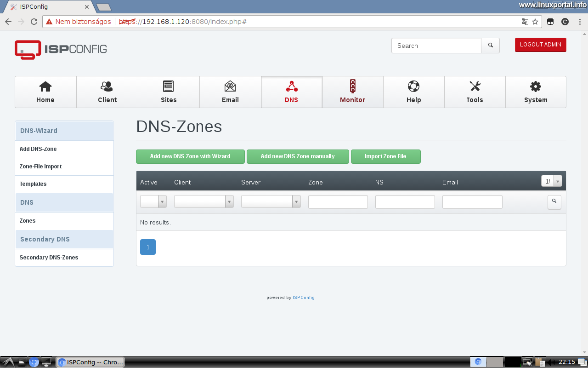Click the Import Zone File button
This screenshot has width=588, height=368.
pyautogui.click(x=386, y=156)
